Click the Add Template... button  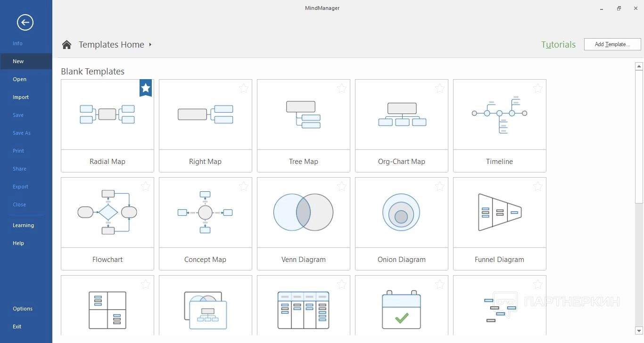[612, 44]
